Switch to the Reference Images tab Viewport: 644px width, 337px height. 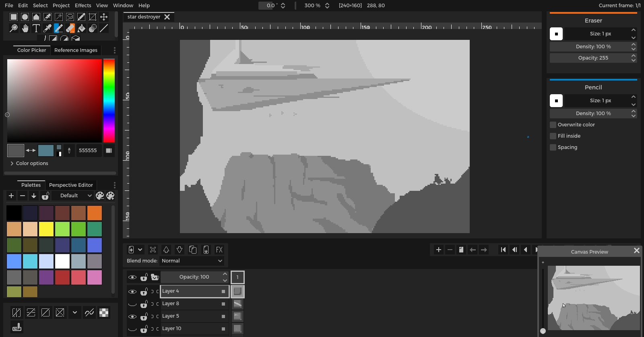pyautogui.click(x=76, y=50)
